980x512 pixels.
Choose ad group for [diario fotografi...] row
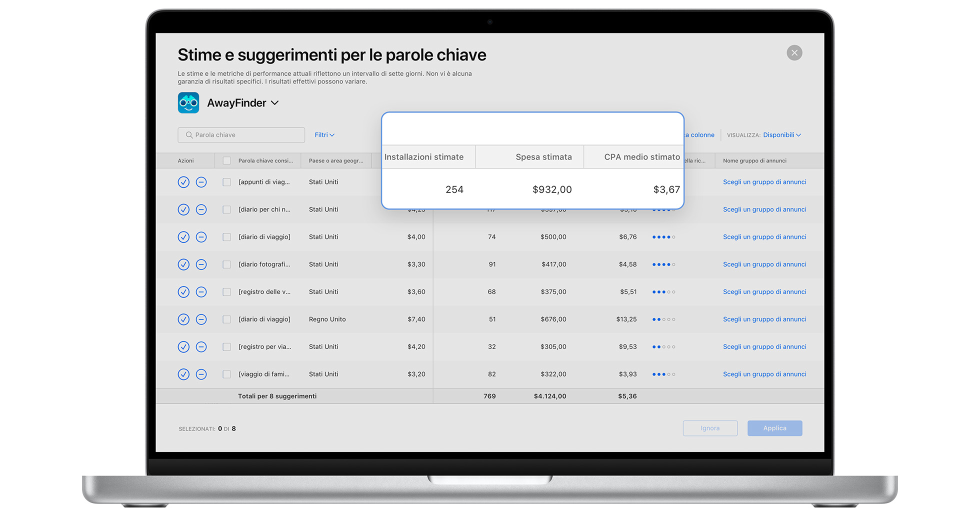click(764, 264)
